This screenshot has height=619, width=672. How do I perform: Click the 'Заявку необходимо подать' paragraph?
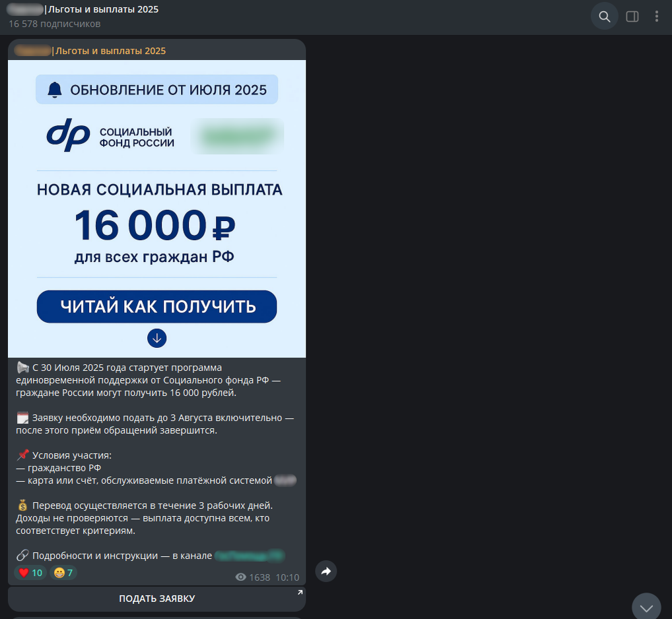point(154,424)
